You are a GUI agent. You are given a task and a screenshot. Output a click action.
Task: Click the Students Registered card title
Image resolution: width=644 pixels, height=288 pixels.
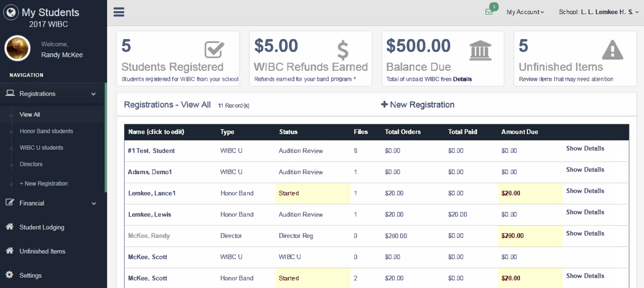172,67
